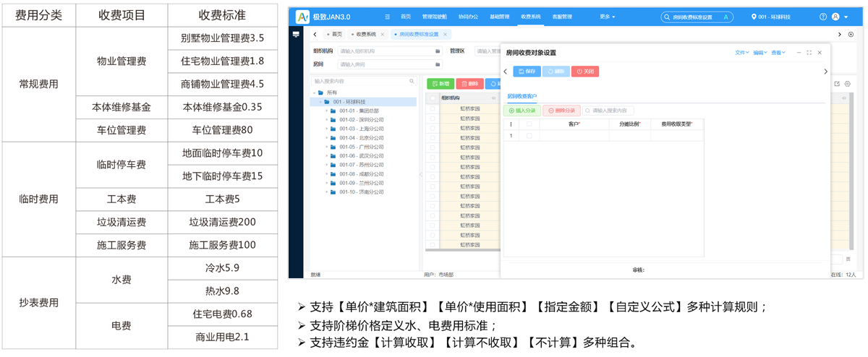
Task: Click the 极致JAN3.0 logo icon
Action: 302,17
